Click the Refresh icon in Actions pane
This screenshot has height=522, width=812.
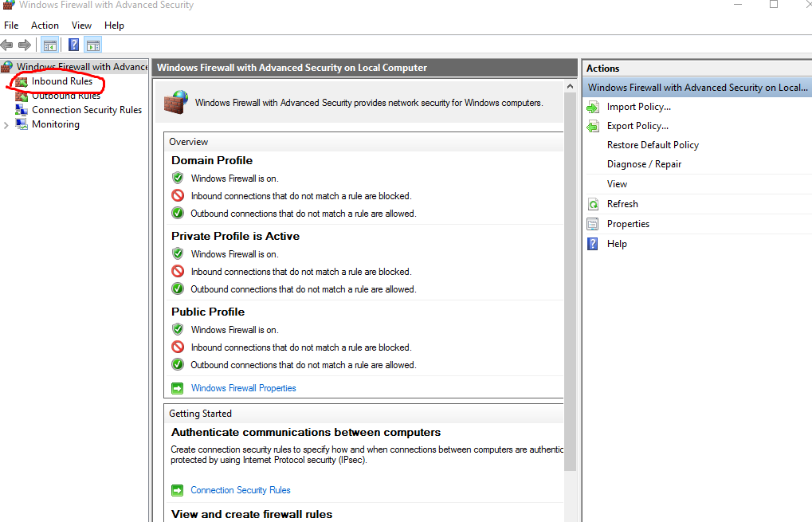tap(593, 204)
